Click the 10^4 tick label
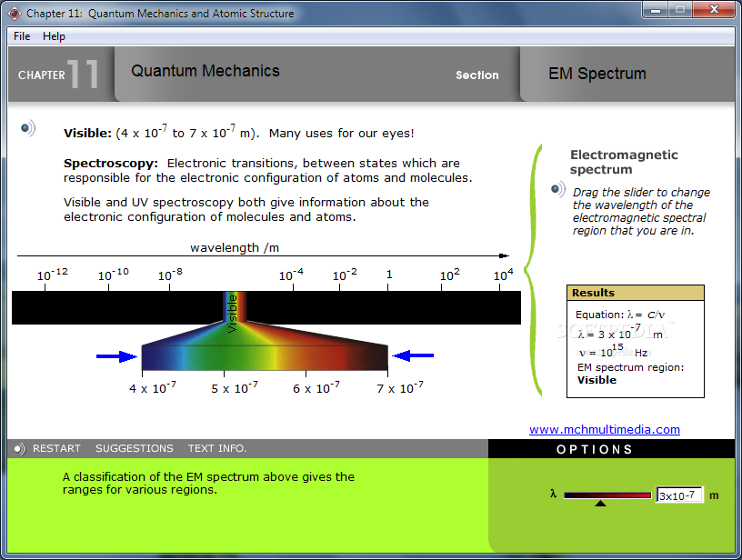Image resolution: width=742 pixels, height=560 pixels. tap(503, 275)
